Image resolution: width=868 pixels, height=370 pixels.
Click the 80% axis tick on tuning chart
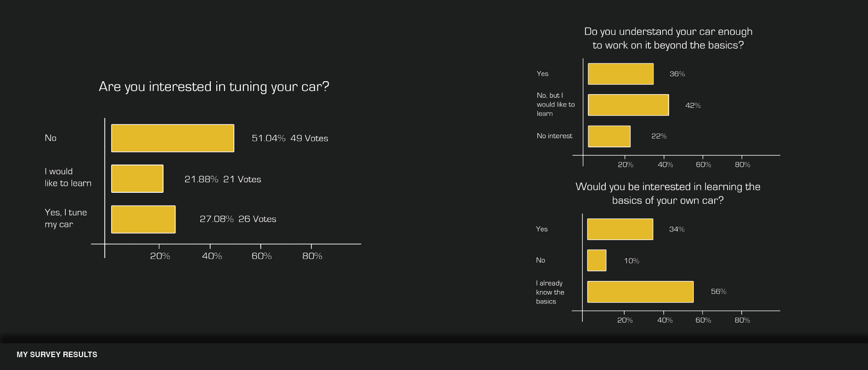point(312,256)
